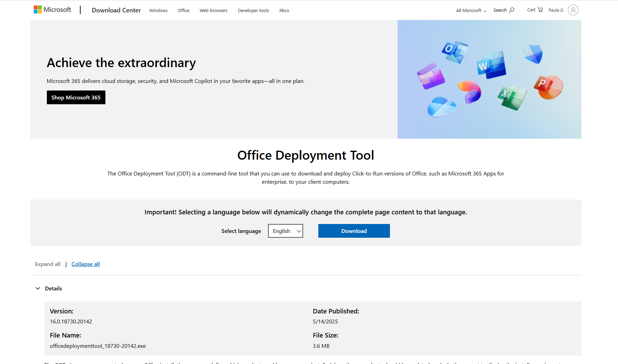Click the PowerPoint icon in the banner image
This screenshot has height=364, width=618.
[x=548, y=88]
